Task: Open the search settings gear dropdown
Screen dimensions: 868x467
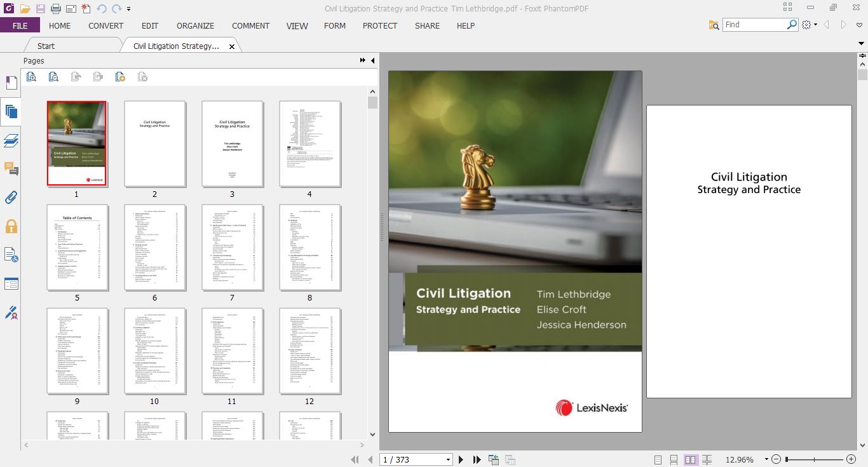Action: tap(809, 25)
